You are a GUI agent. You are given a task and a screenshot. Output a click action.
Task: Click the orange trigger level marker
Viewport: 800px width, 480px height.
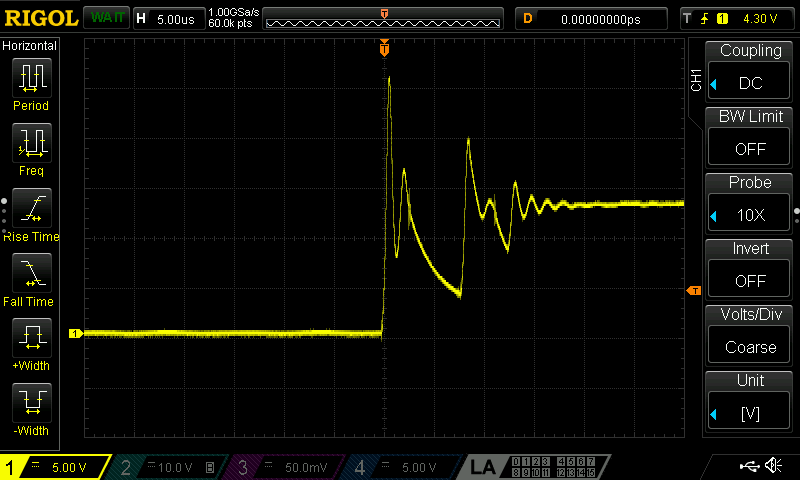tap(693, 291)
